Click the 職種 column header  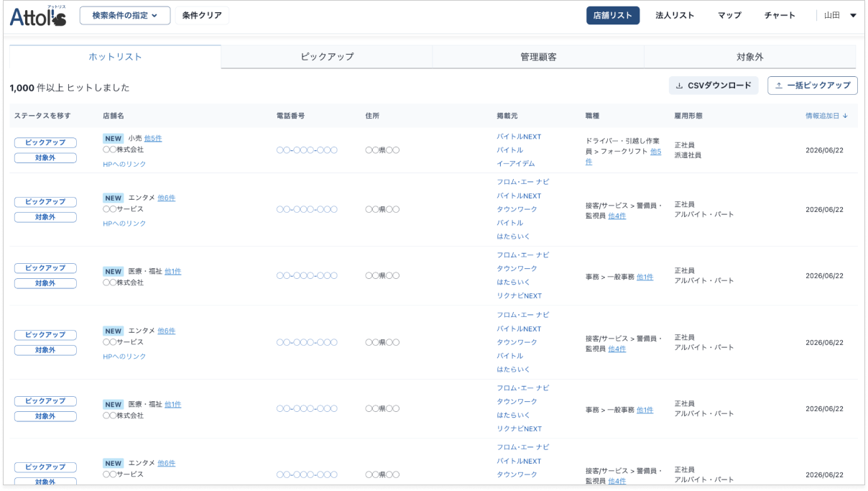tap(592, 116)
